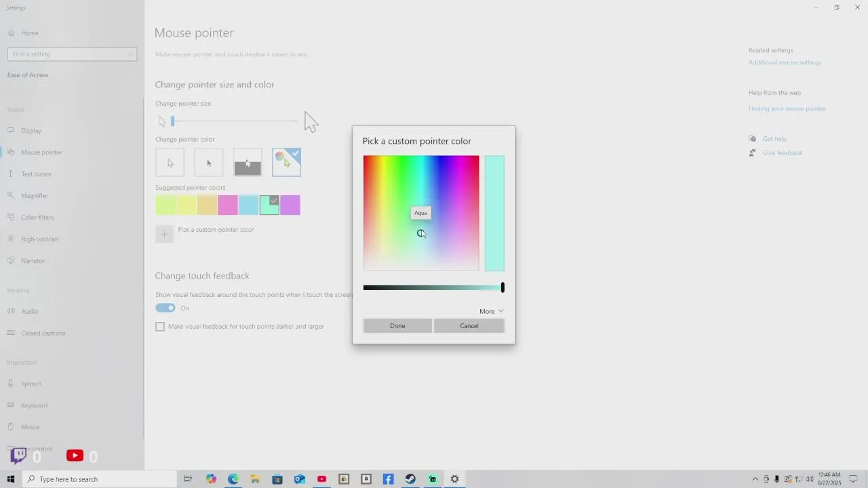Open the taskbar clock and date
Image resolution: width=868 pixels, height=488 pixels.
(830, 479)
